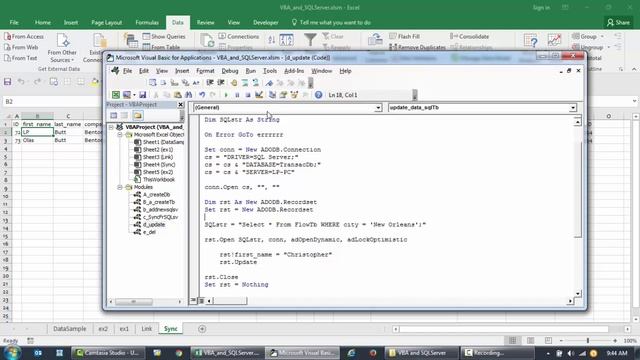Switch Excel to Normal view in status bar

click(513, 340)
